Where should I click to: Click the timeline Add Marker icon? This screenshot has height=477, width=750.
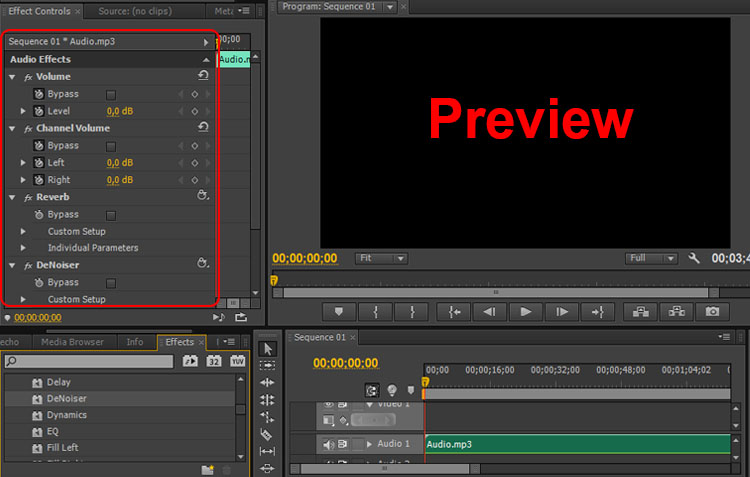[411, 390]
